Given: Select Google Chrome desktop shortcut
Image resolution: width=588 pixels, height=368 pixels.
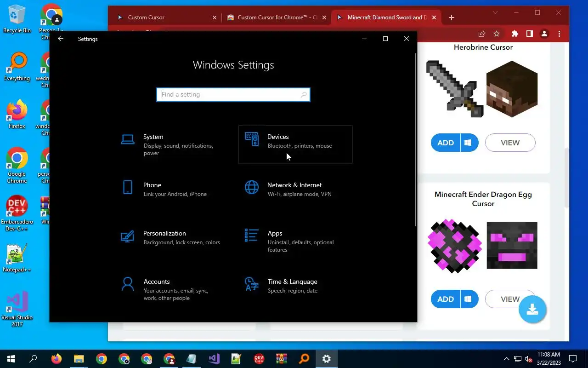Looking at the screenshot, I should coord(17,166).
